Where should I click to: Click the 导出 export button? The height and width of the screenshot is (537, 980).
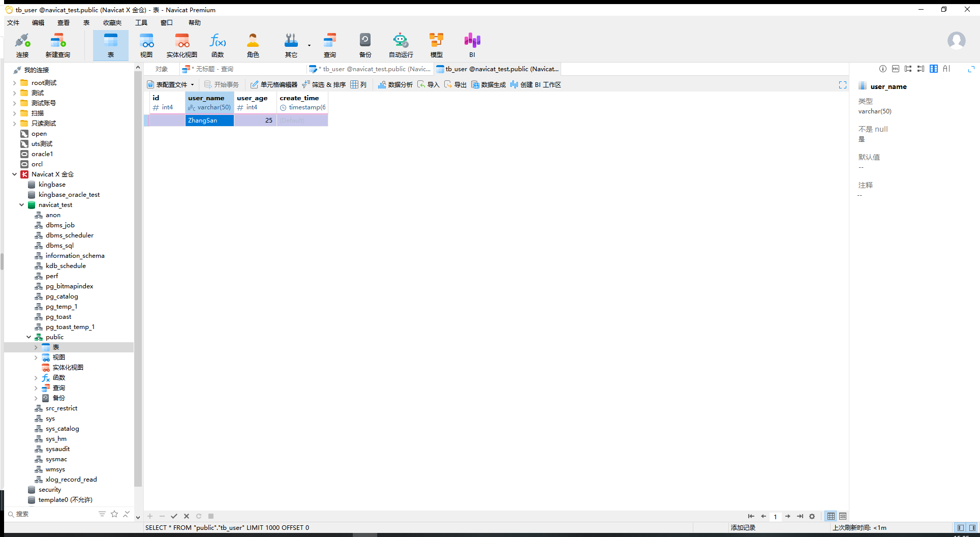tap(455, 84)
